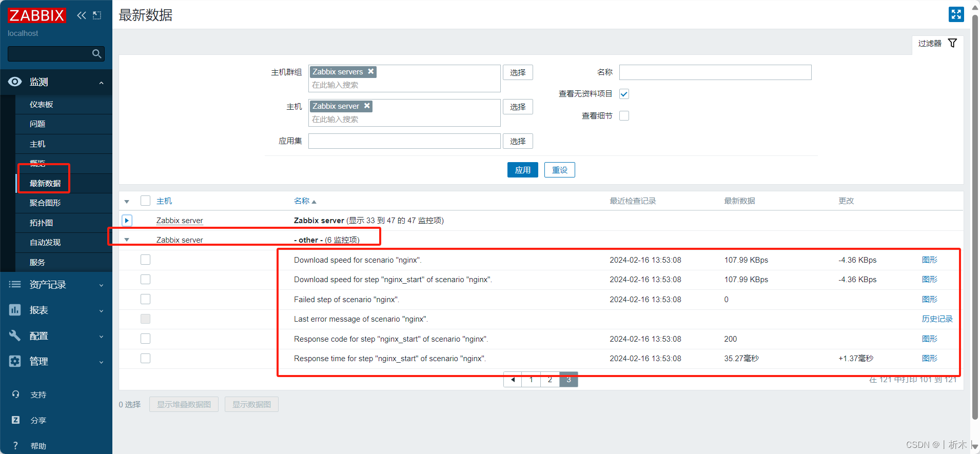This screenshot has width=980, height=454.
Task: Click the chart icon for 报表
Action: click(15, 310)
